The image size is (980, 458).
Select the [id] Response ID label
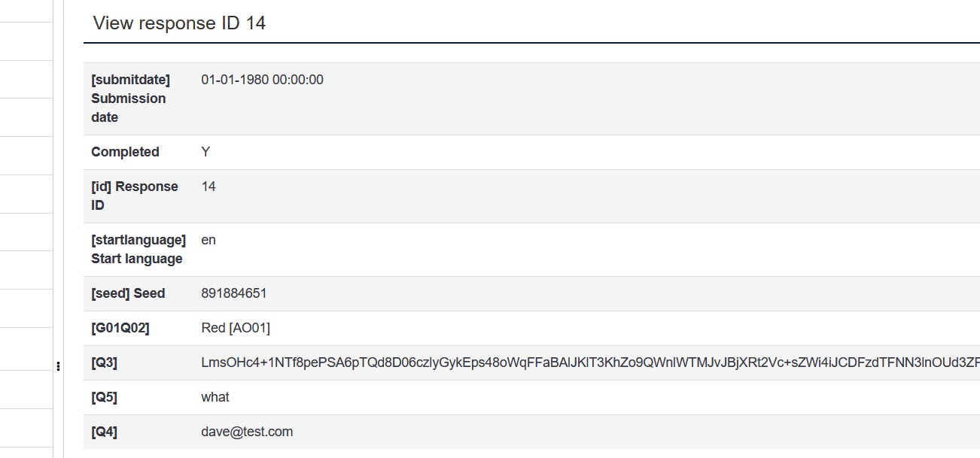pyautogui.click(x=134, y=196)
